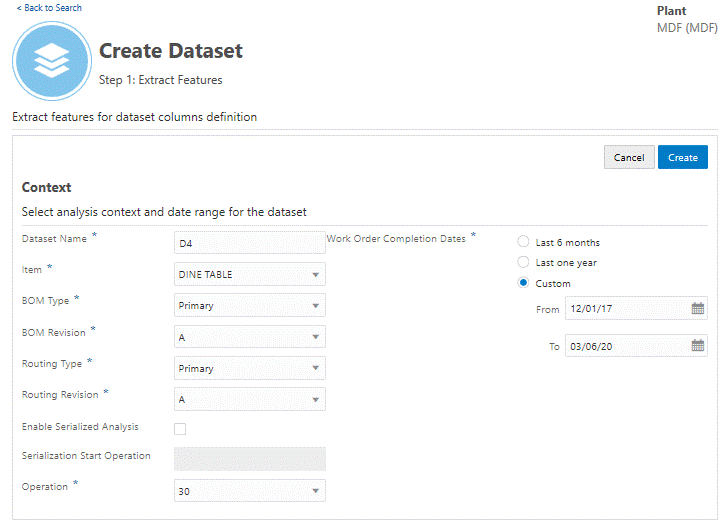Click the Cancel button
Viewport: 724px width, 522px height.
(x=629, y=157)
